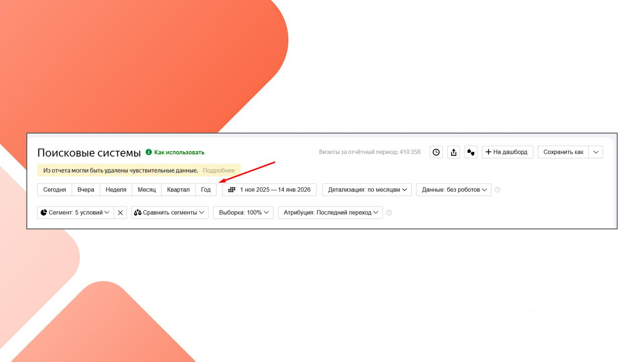644x362 pixels.
Task: Remove segment with X icon
Action: pos(120,213)
